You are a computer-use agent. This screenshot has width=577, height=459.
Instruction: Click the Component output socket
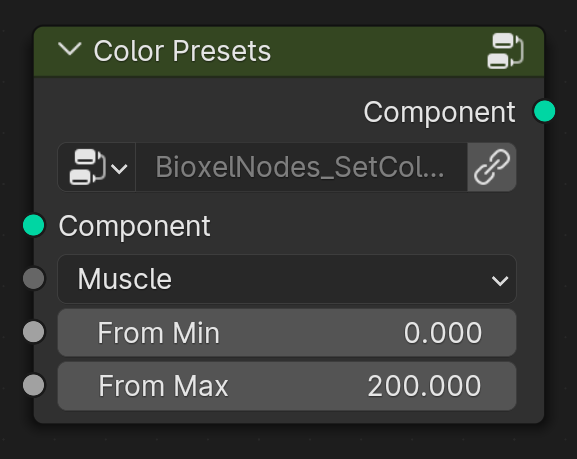point(544,111)
